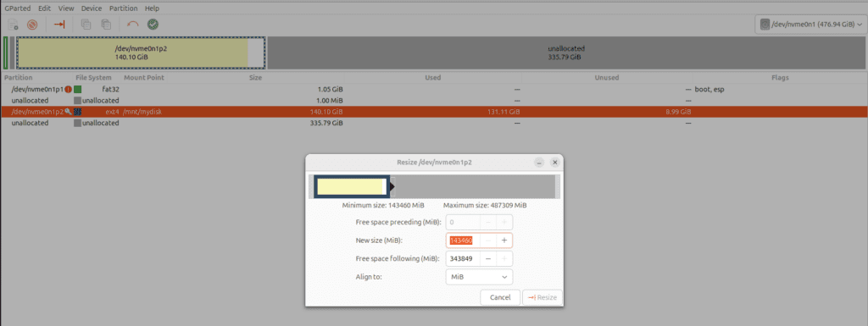
Task: Click the Partition column header
Action: [x=19, y=78]
